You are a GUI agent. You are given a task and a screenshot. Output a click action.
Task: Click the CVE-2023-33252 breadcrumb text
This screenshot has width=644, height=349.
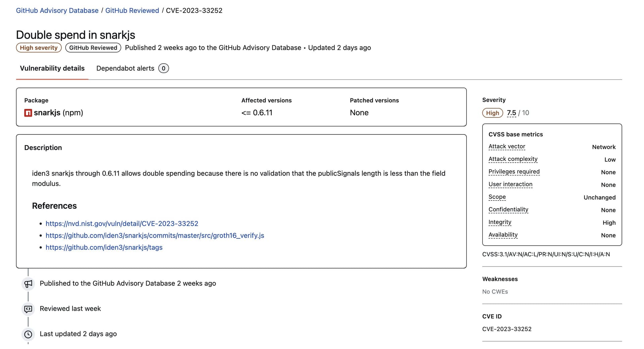coord(194,10)
